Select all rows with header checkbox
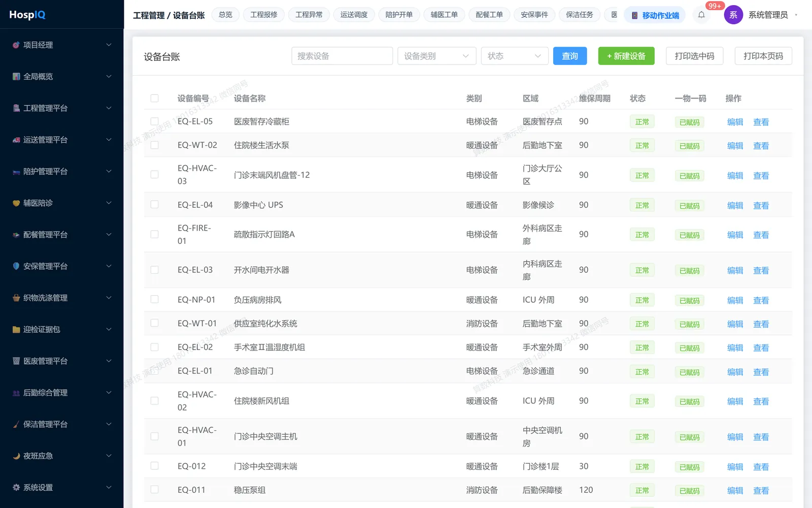The image size is (812, 508). (155, 98)
